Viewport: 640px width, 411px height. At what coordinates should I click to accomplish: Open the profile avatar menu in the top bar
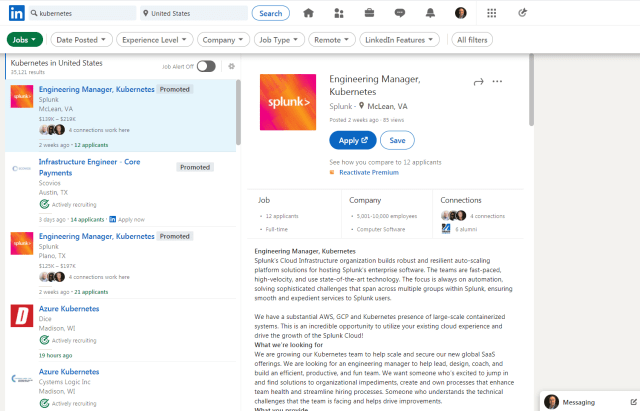click(461, 13)
